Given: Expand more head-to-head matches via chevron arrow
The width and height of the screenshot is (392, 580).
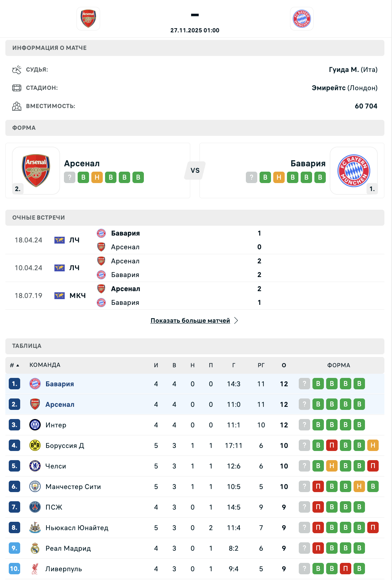Looking at the screenshot, I should tap(236, 320).
